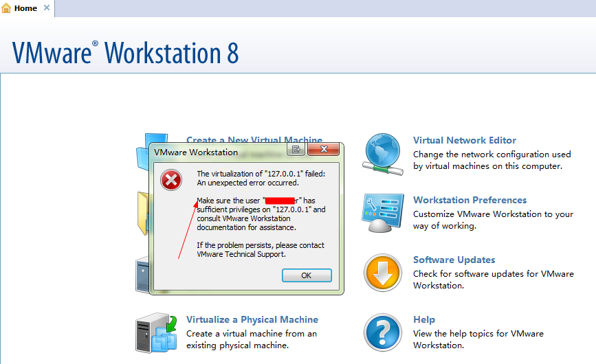Click 'If the problem persists, please contact' text
Screen dimensions: 596x364
[x=261, y=245]
